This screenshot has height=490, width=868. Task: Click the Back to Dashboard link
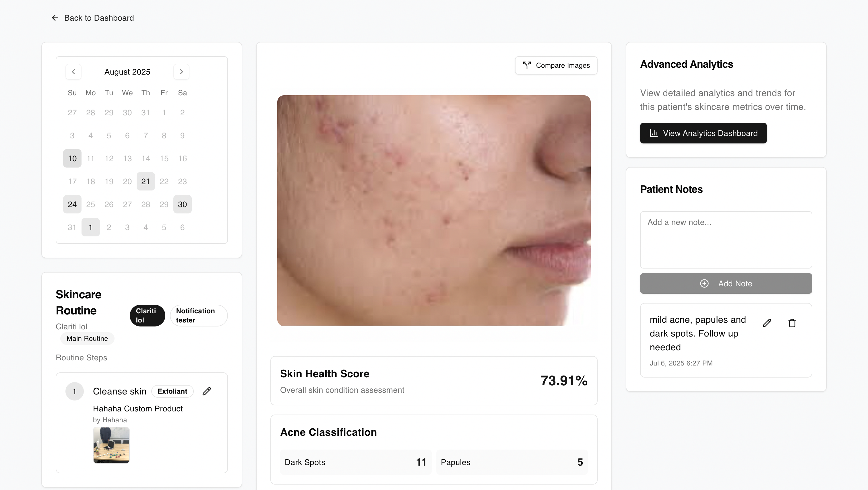point(99,18)
